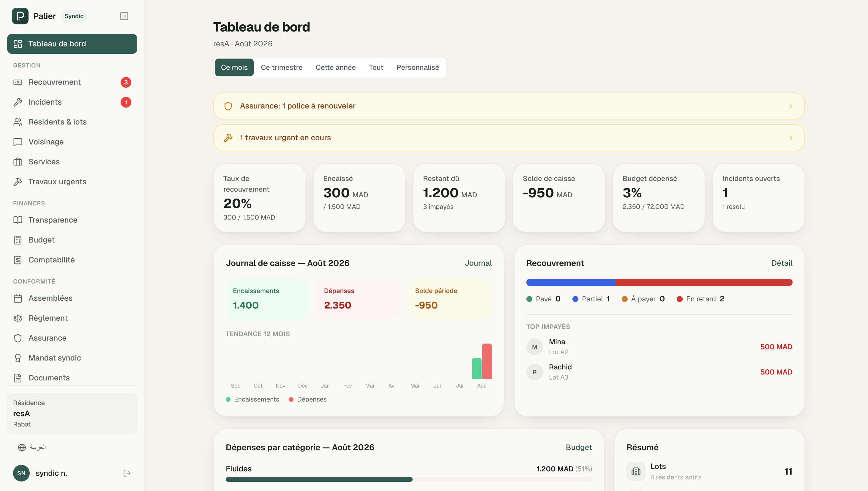The height and width of the screenshot is (491, 868).
Task: Open Règlement scales icon
Action: click(18, 318)
